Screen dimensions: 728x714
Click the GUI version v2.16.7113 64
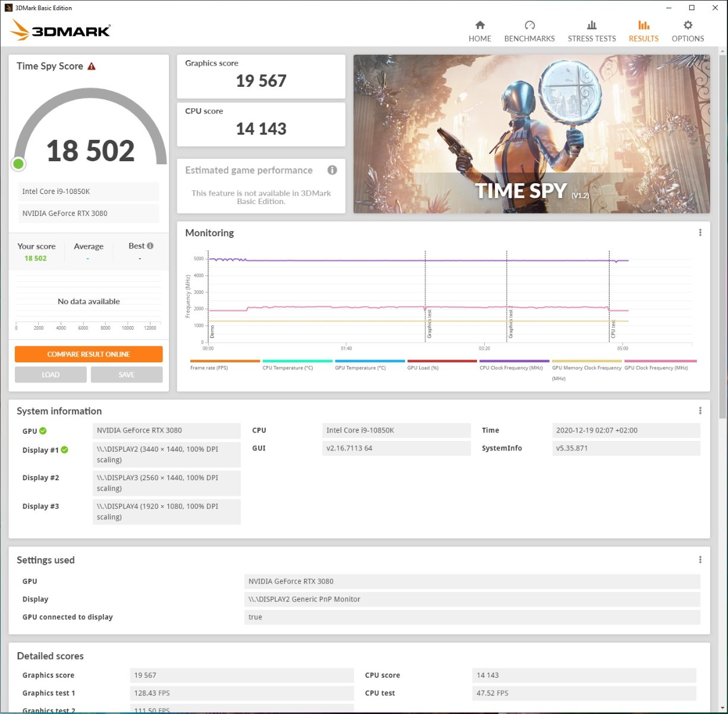pyautogui.click(x=396, y=448)
